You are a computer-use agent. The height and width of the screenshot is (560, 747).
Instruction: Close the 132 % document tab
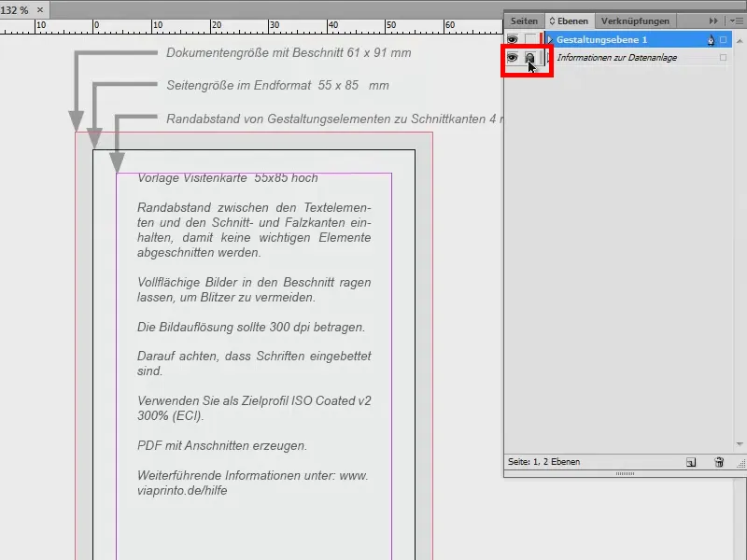pos(40,9)
